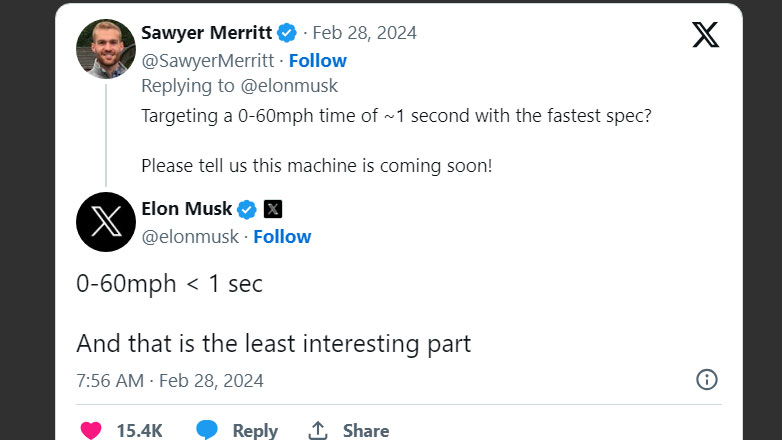Follow @elonmusk
The height and width of the screenshot is (440, 782).
point(282,236)
